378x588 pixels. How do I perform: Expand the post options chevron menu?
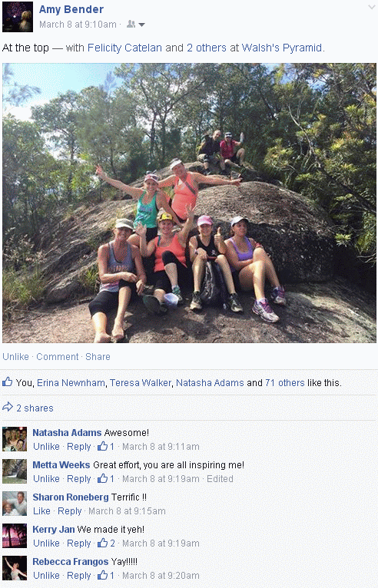point(372,7)
